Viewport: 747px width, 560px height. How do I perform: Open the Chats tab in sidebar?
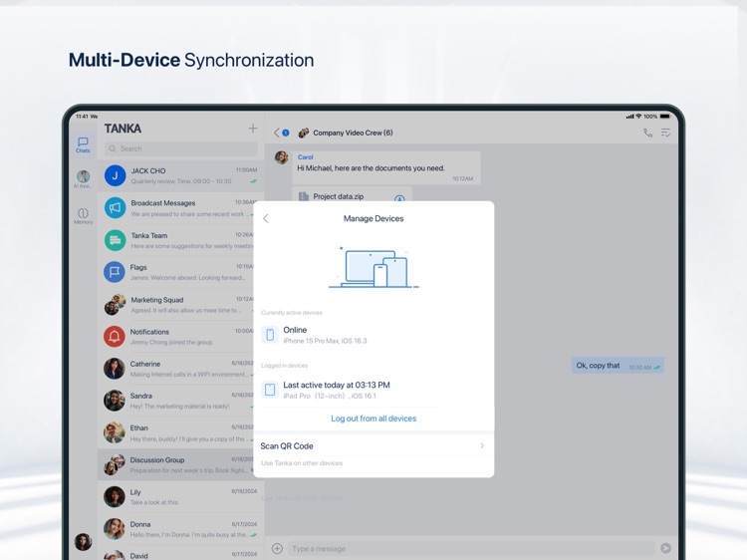coord(83,144)
